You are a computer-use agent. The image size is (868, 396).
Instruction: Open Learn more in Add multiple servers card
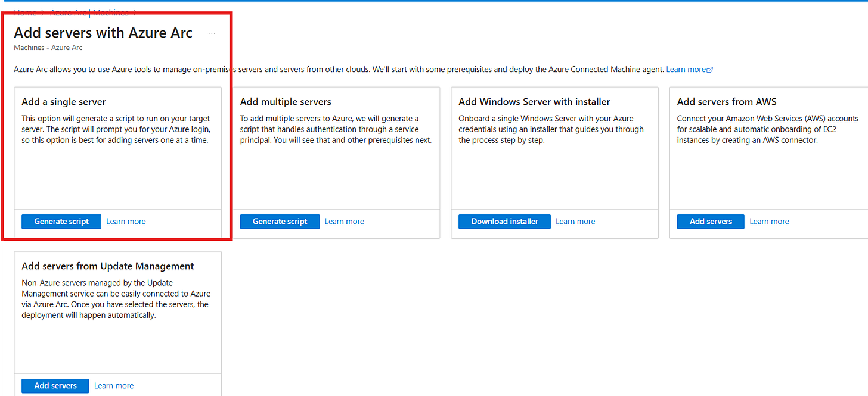pyautogui.click(x=345, y=222)
